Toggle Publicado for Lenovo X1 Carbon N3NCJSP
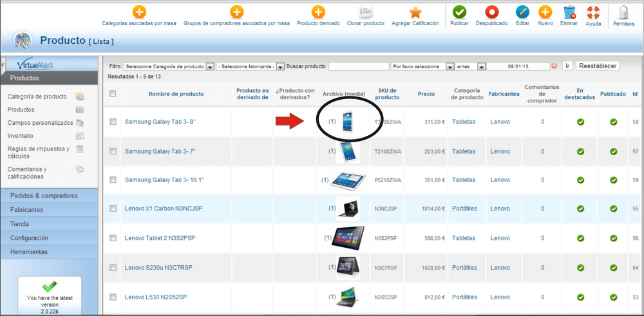This screenshot has height=316, width=644. point(613,209)
